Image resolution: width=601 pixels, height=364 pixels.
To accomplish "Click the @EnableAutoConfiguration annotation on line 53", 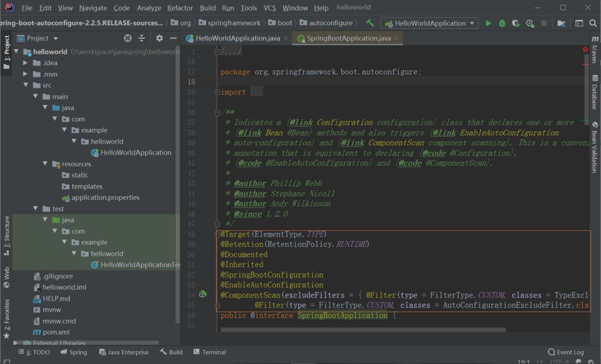I will [272, 285].
